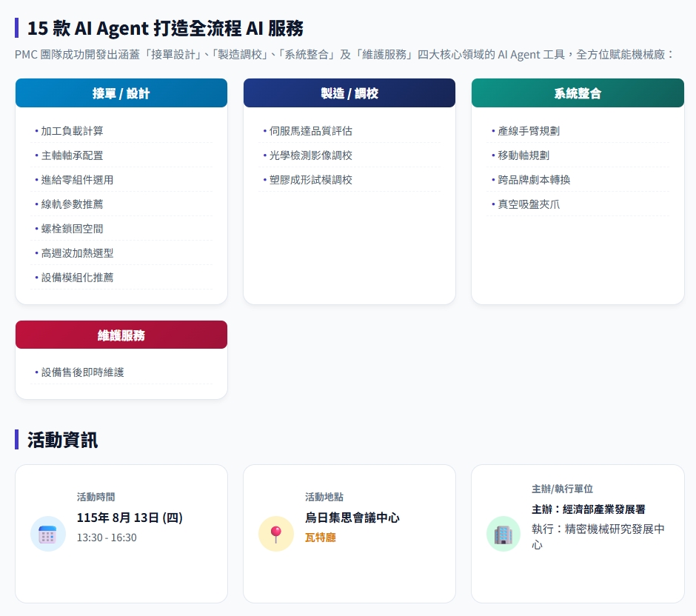Click the 主辦/執行單位 label
Viewport: 696px width, 616px height.
click(562, 489)
